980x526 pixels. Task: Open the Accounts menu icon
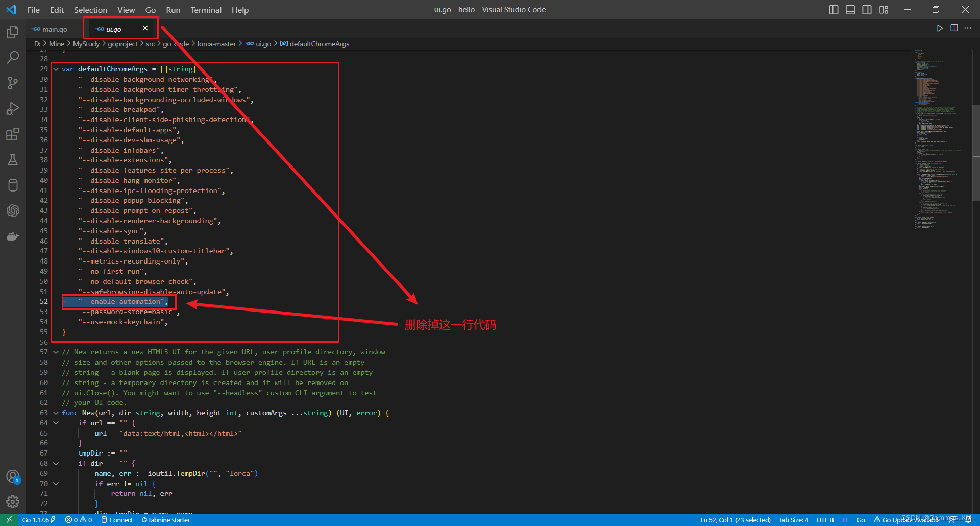(13, 477)
